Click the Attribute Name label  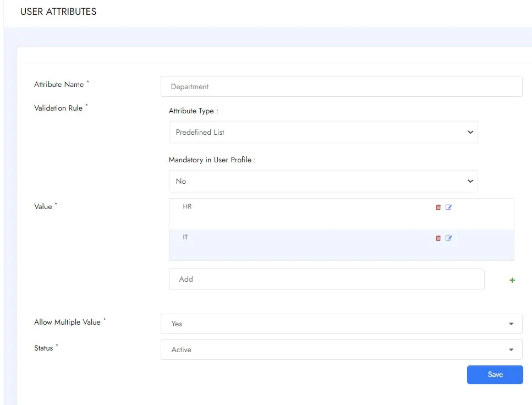tap(59, 84)
